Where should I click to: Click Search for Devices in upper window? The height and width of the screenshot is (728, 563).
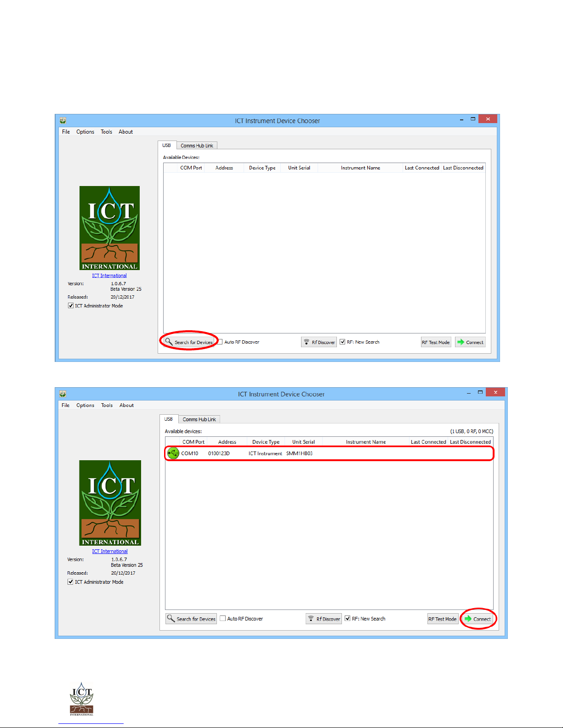click(x=189, y=342)
